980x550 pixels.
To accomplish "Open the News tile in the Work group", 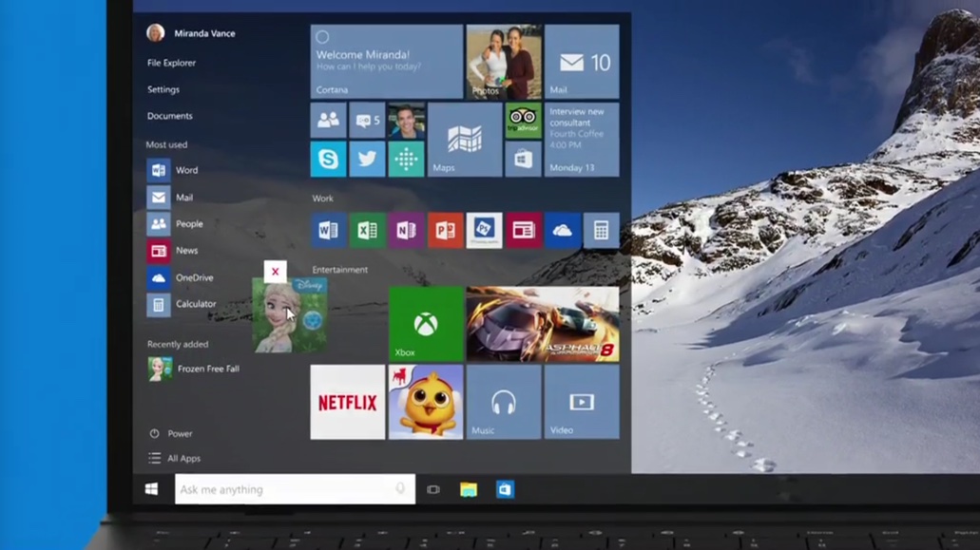I will [523, 231].
